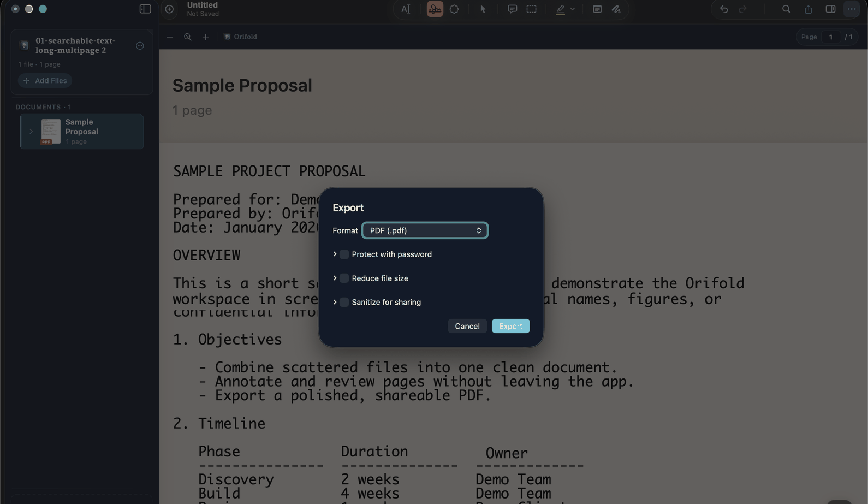Click the page number input field
The height and width of the screenshot is (504, 868).
pyautogui.click(x=831, y=37)
